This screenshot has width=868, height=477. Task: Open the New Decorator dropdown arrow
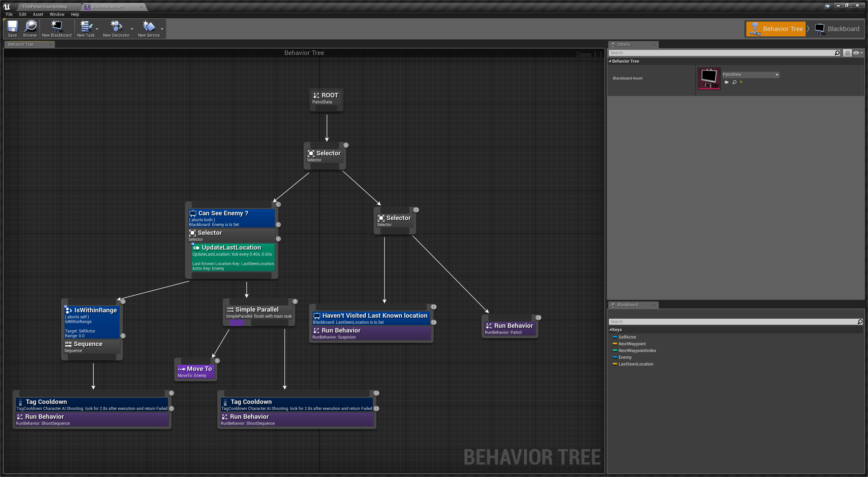coord(132,29)
